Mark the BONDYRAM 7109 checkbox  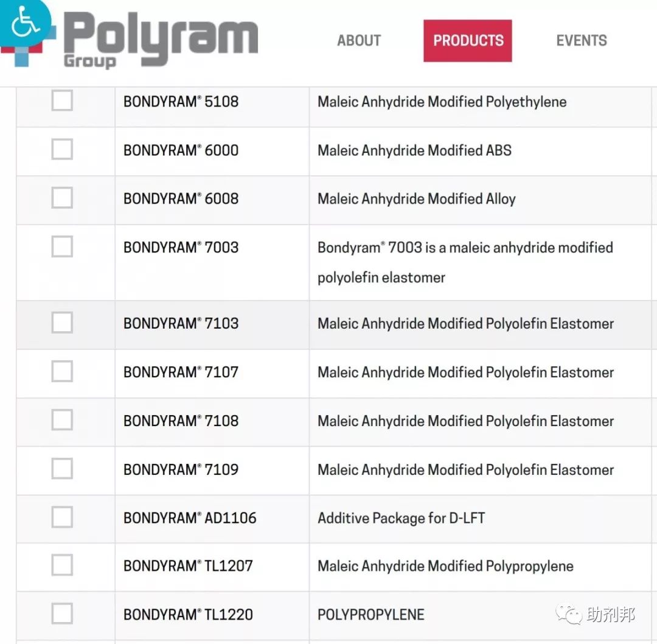[62, 468]
